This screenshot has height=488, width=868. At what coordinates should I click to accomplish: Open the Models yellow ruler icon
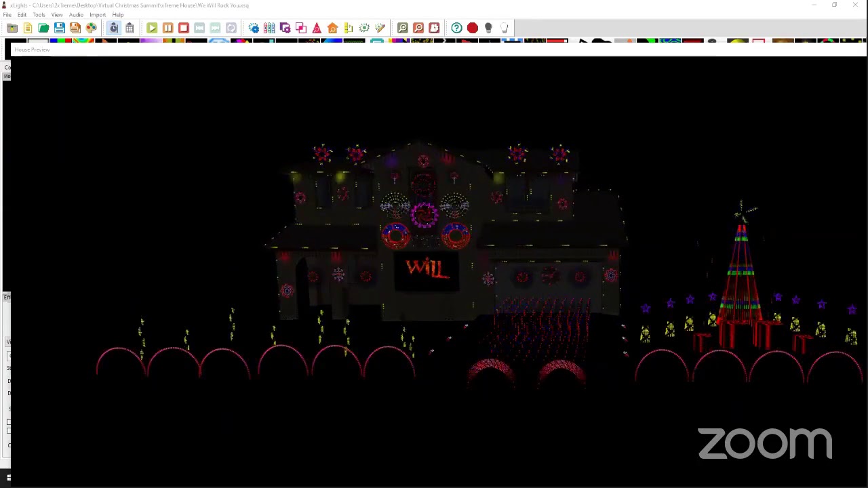pyautogui.click(x=349, y=28)
